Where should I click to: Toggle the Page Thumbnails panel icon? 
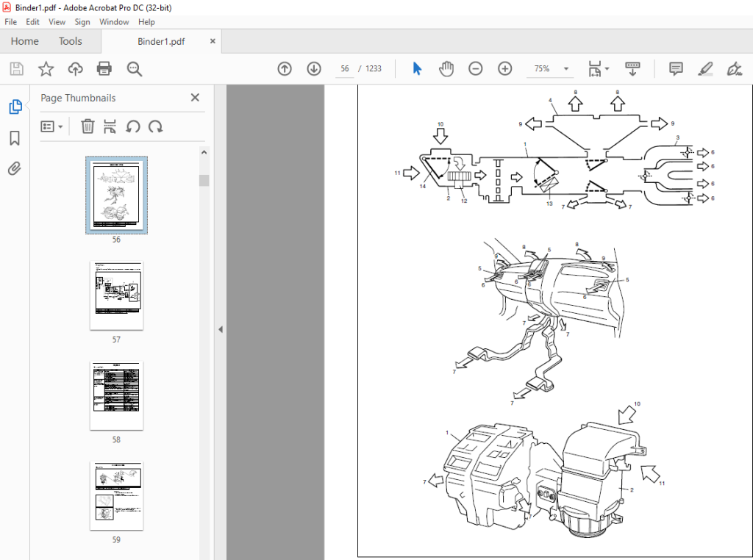click(15, 107)
